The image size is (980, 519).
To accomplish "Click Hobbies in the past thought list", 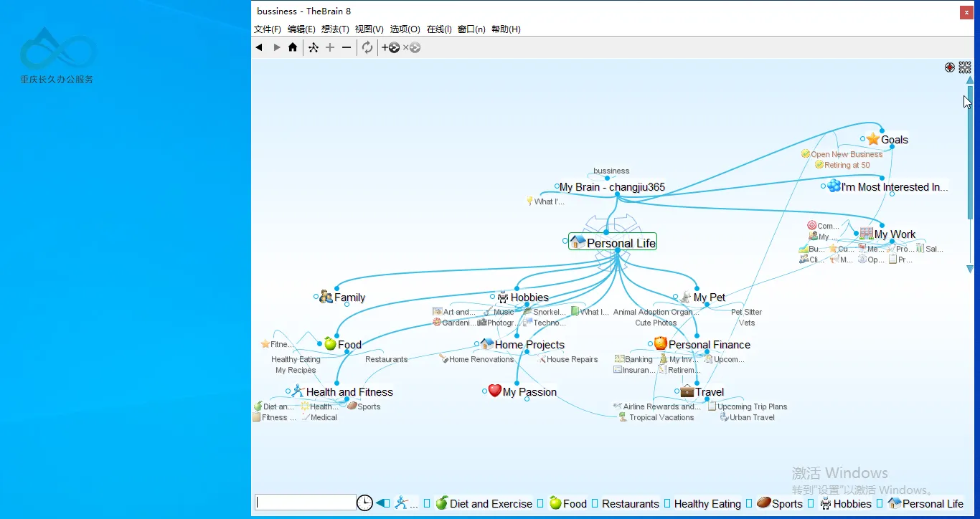I will [x=846, y=503].
